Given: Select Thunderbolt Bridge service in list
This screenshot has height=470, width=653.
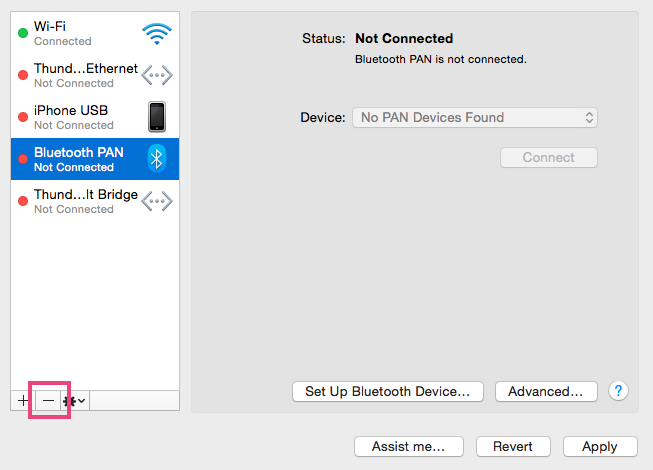Looking at the screenshot, I should (80, 201).
